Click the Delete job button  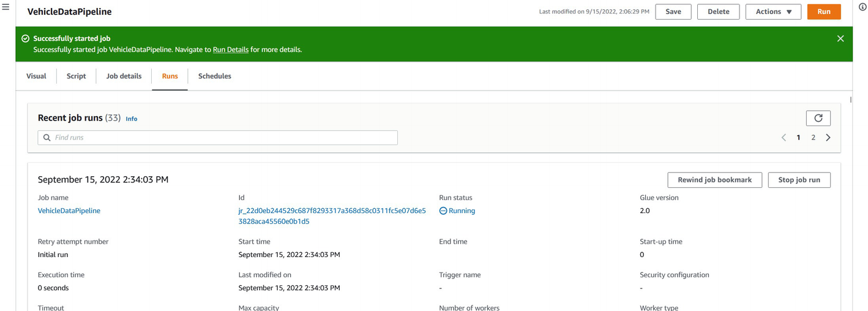click(x=718, y=12)
